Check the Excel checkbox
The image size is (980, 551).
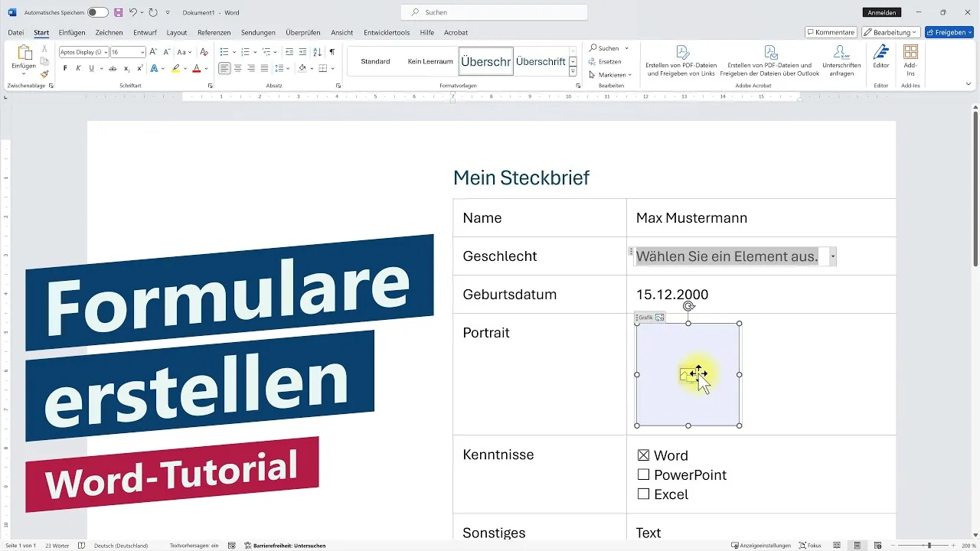point(643,494)
